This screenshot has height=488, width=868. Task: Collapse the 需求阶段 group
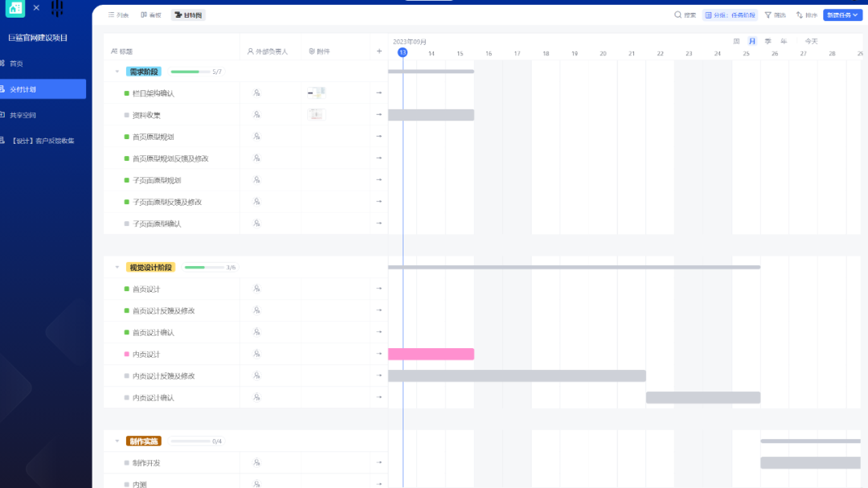pyautogui.click(x=117, y=72)
